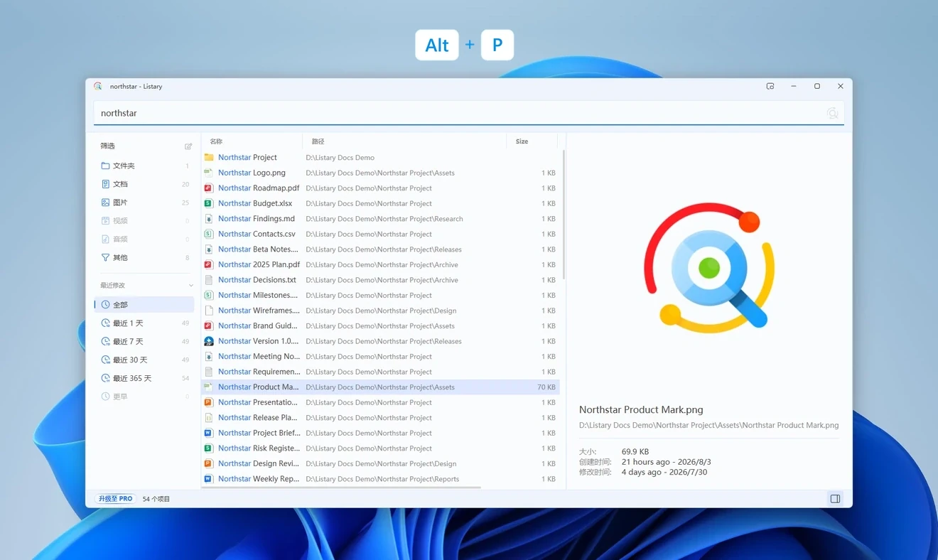Select the 其他 filter with funnel icon
The width and height of the screenshot is (938, 560).
[x=144, y=257]
